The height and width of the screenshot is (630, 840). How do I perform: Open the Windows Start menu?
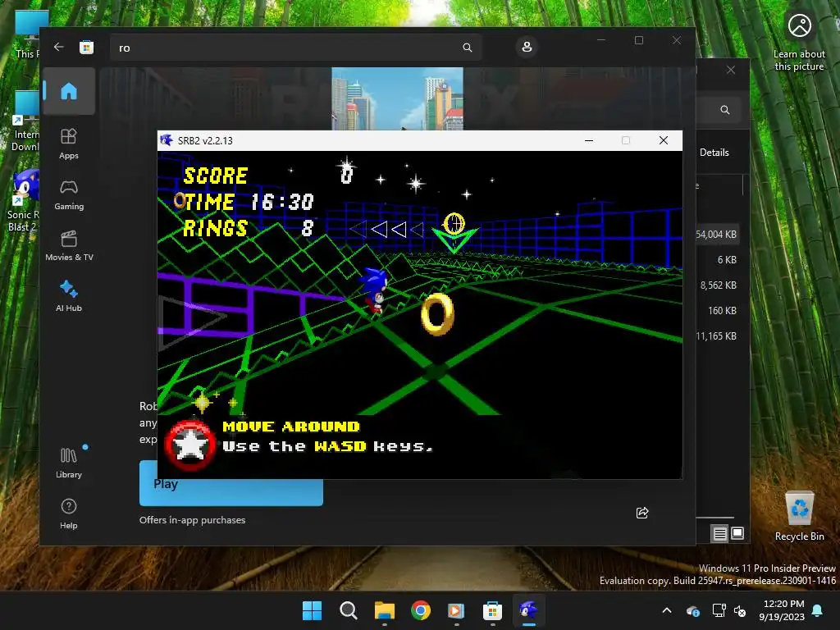pos(312,610)
